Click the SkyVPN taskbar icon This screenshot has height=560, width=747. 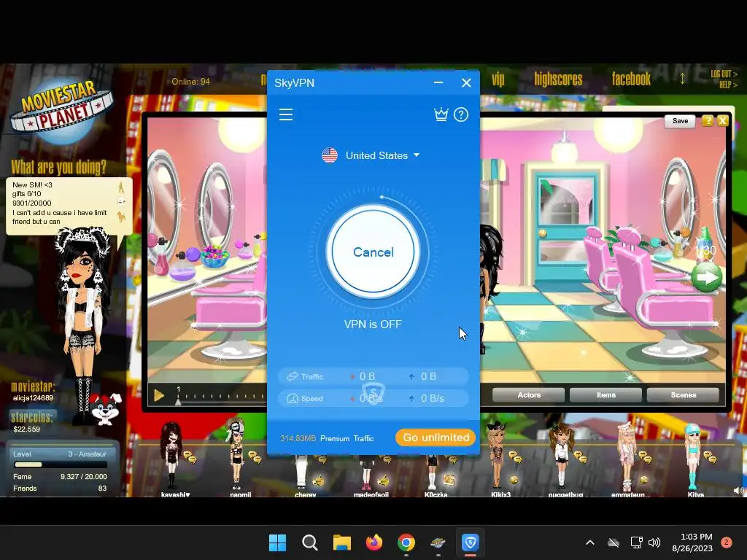coord(471,542)
